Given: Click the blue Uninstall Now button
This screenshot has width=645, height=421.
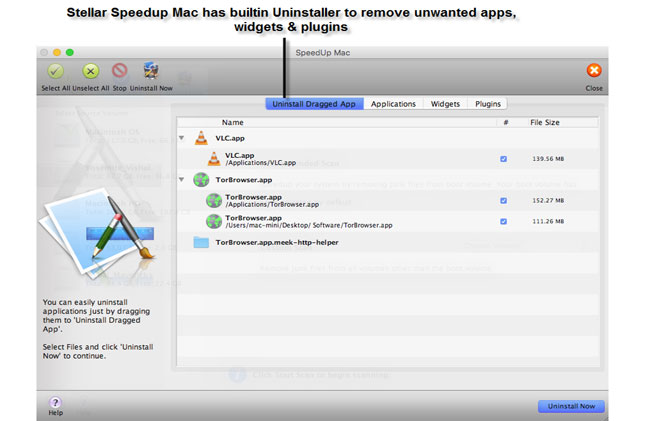Looking at the screenshot, I should coord(571,406).
